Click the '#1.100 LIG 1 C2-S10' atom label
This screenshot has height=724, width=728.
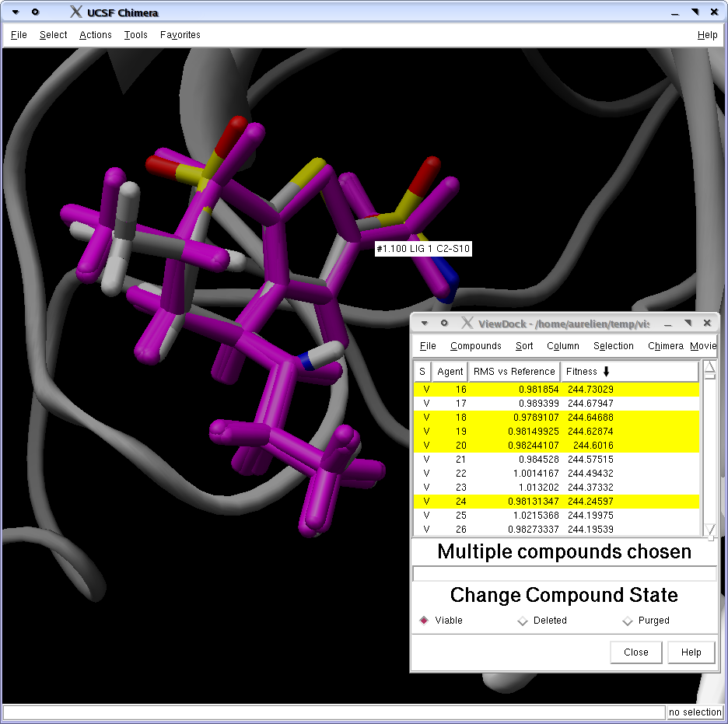click(x=423, y=249)
